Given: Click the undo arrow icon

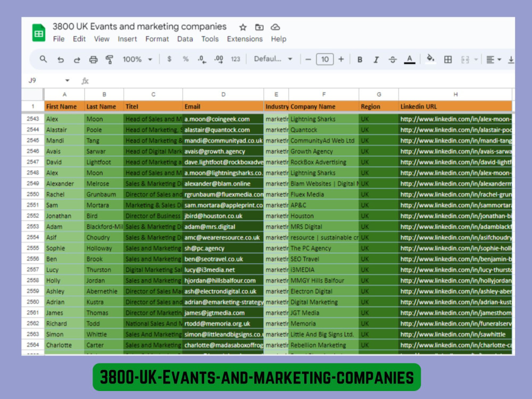Looking at the screenshot, I should [61, 60].
